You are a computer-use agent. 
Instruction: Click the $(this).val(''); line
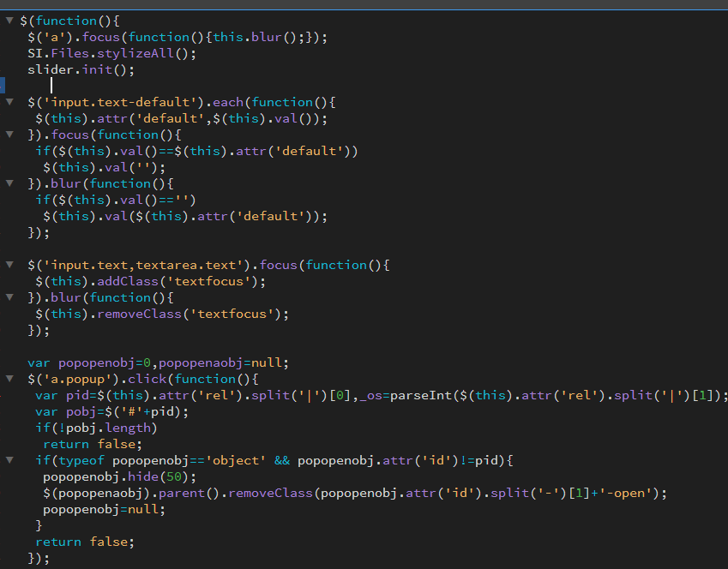pos(104,167)
